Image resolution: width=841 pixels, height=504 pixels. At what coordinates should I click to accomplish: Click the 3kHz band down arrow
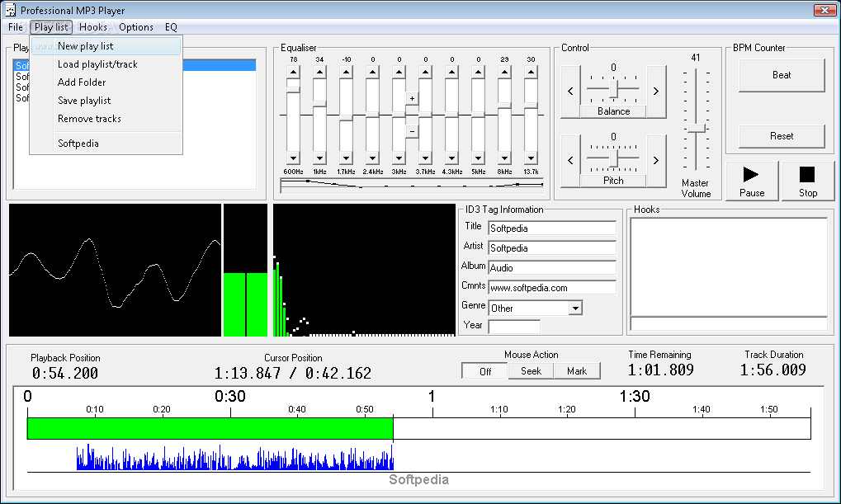(x=399, y=158)
